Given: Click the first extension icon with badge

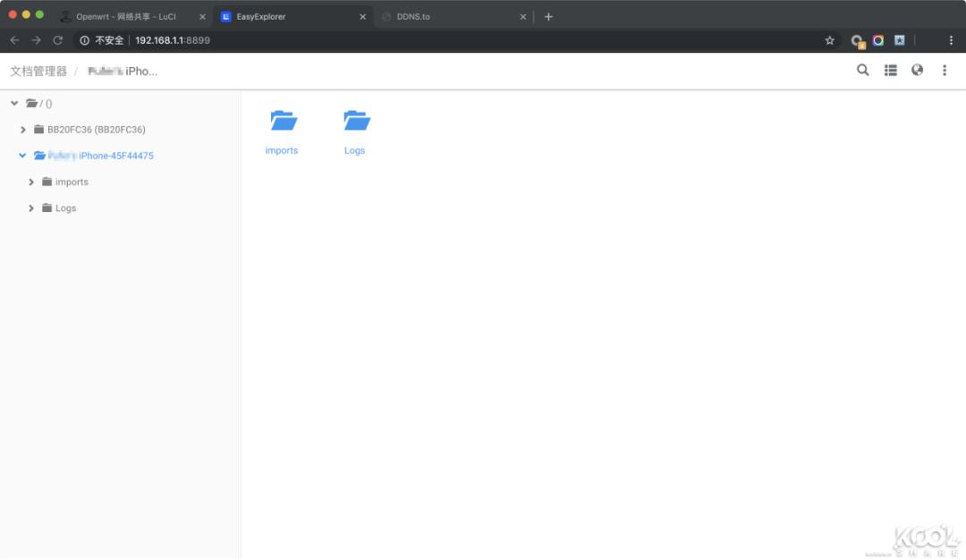Looking at the screenshot, I should [858, 41].
